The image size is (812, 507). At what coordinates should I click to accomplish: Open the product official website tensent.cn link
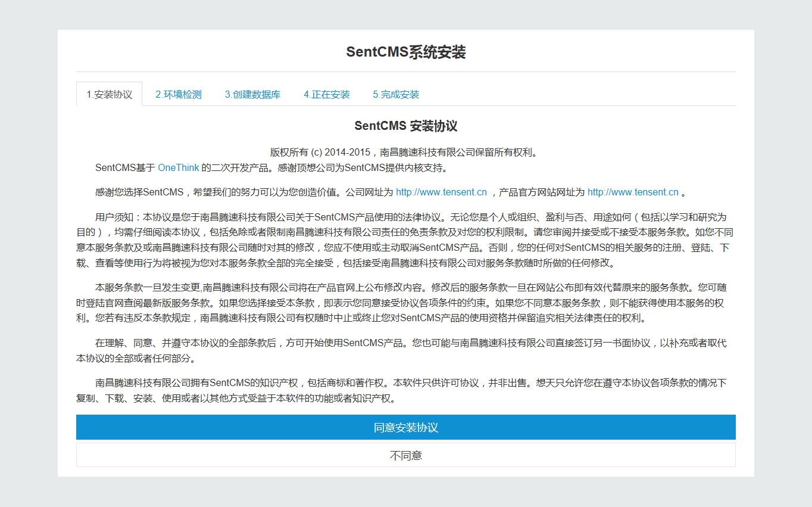[633, 192]
